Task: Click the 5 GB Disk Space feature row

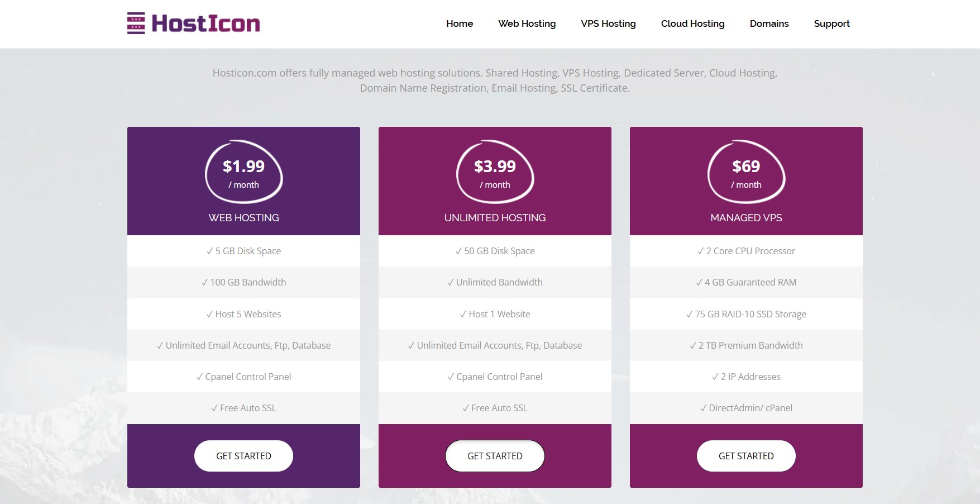Action: pos(243,251)
